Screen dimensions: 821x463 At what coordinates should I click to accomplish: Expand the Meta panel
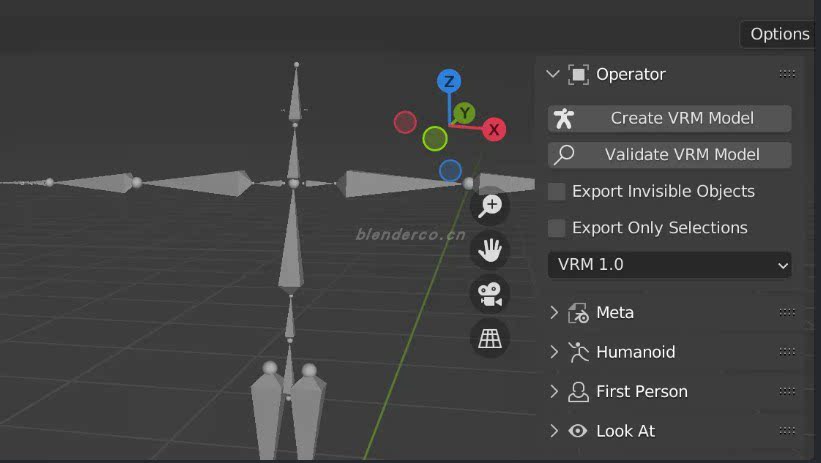[554, 313]
